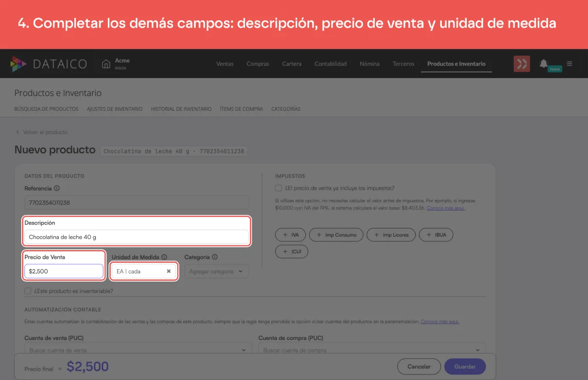Click the back chevron before Volver al producto
The height and width of the screenshot is (380, 588).
coord(17,132)
